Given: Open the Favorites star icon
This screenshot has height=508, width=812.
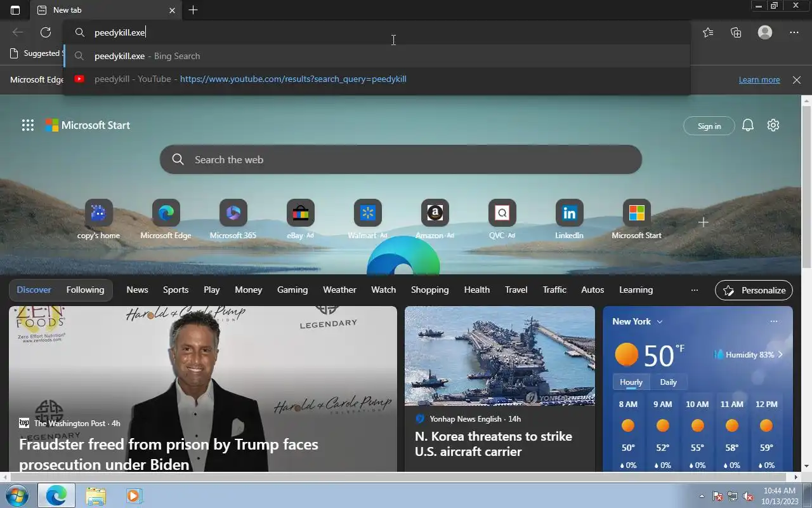Looking at the screenshot, I should pos(708,32).
